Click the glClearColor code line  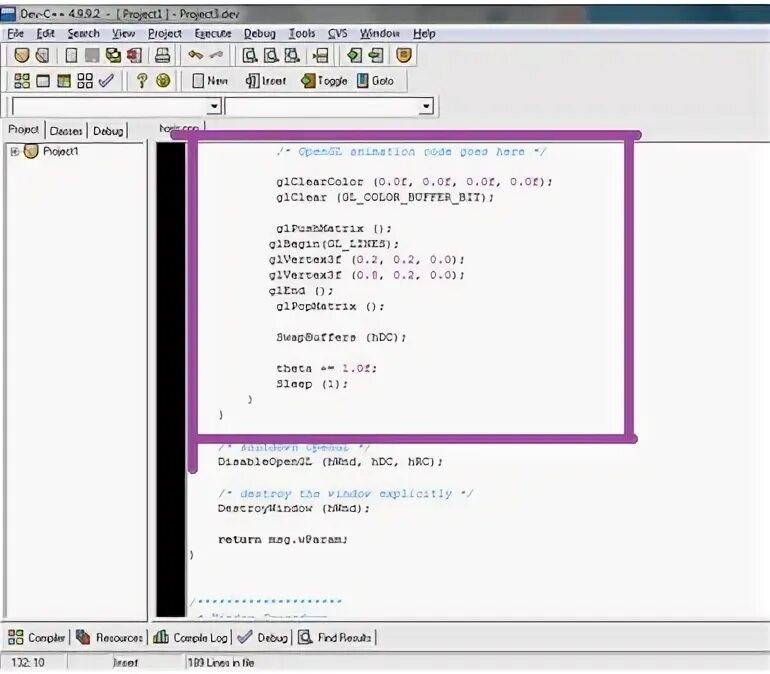414,182
